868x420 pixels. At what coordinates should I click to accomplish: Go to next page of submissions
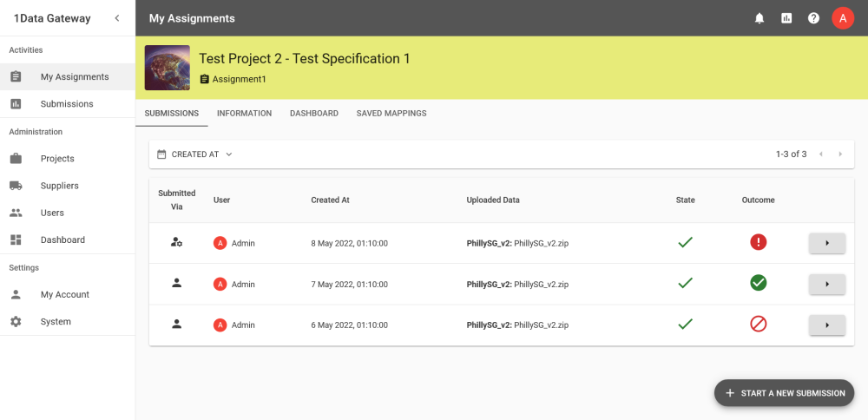[x=840, y=154]
